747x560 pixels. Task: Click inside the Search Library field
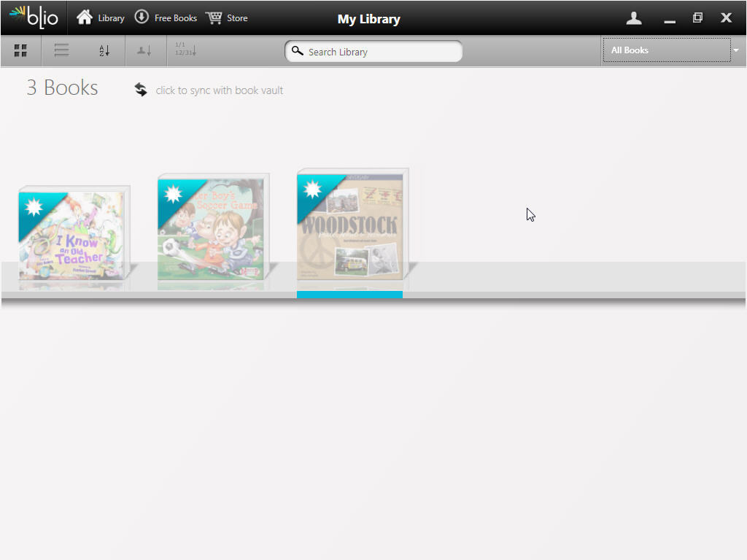(x=373, y=51)
